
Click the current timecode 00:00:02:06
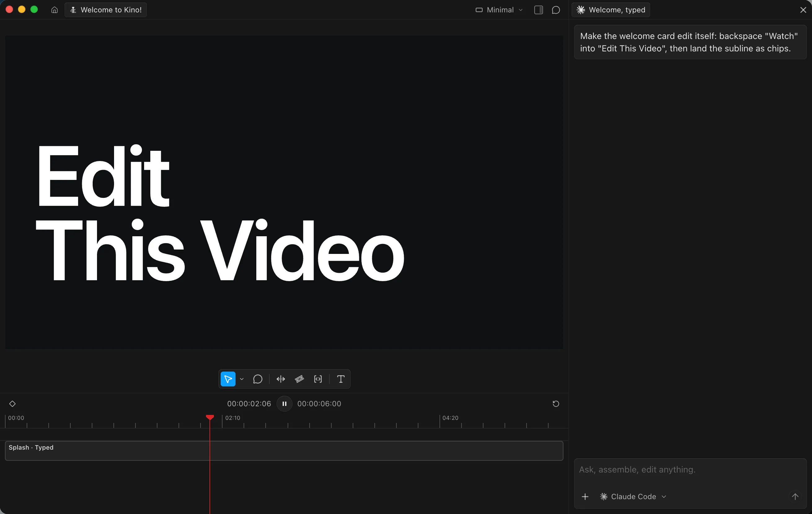click(249, 403)
